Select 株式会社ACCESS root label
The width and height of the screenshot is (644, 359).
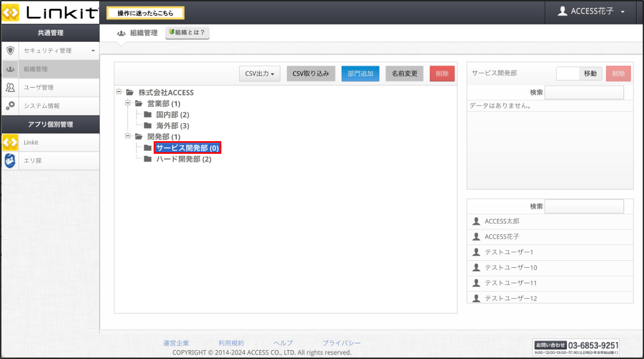pyautogui.click(x=166, y=92)
